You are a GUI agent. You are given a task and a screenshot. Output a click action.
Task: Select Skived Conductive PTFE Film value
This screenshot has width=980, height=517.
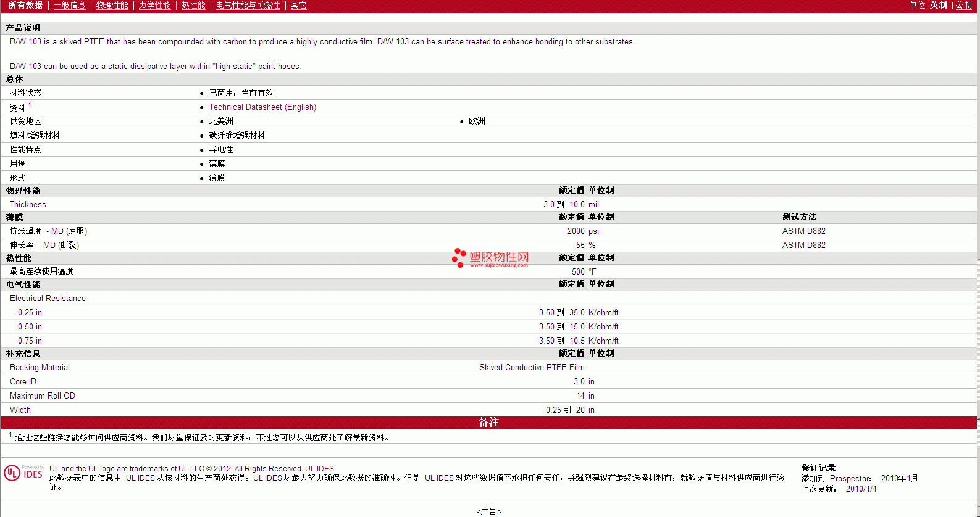(x=532, y=368)
